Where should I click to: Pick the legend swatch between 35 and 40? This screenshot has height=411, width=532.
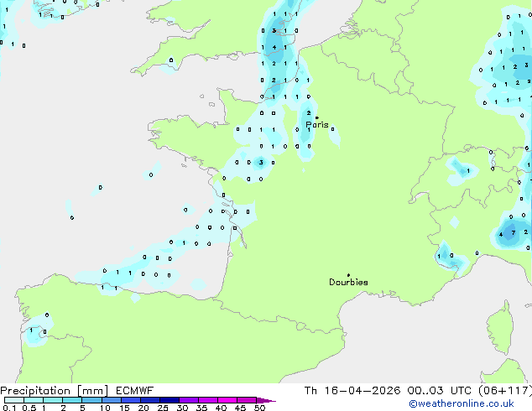(207, 400)
